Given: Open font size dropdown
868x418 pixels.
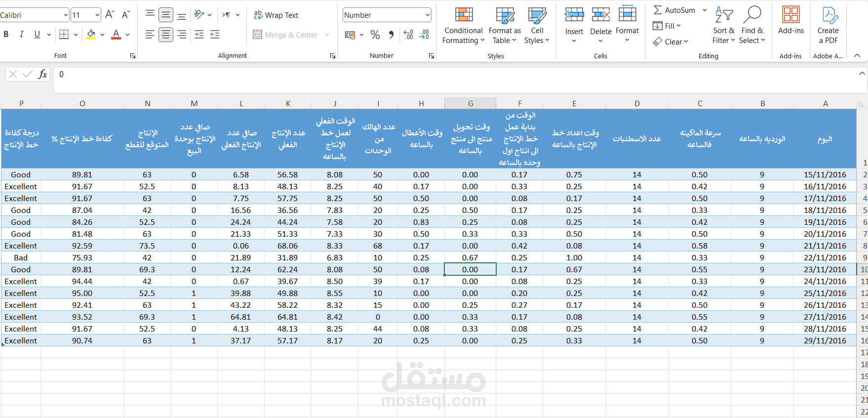Looking at the screenshot, I should tap(97, 15).
